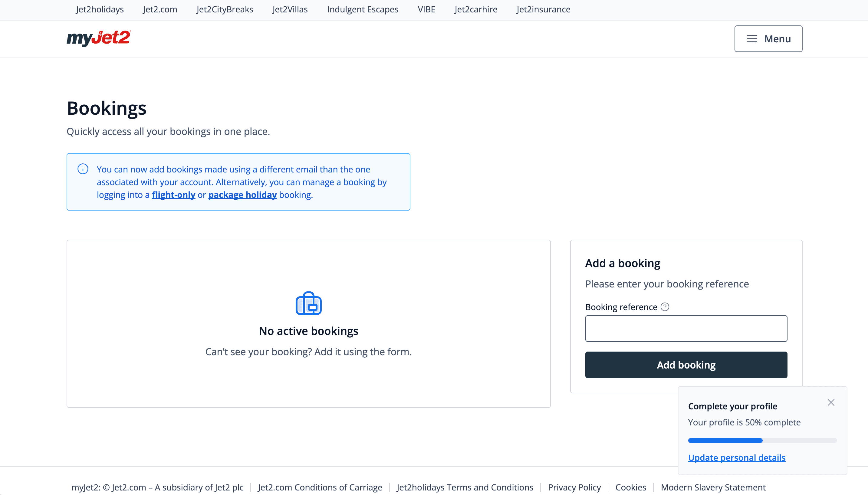Image resolution: width=868 pixels, height=495 pixels.
Task: Dismiss the Complete your profile popup
Action: (831, 402)
